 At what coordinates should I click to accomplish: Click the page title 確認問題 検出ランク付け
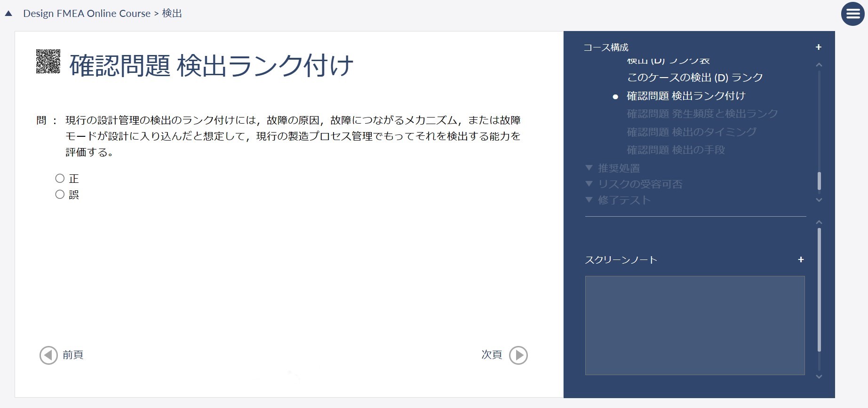(211, 65)
